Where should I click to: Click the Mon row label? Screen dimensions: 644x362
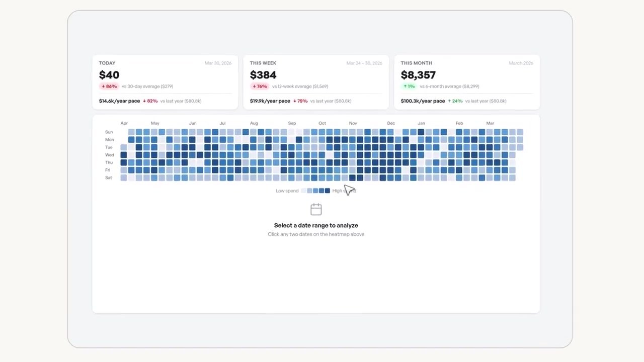109,140
